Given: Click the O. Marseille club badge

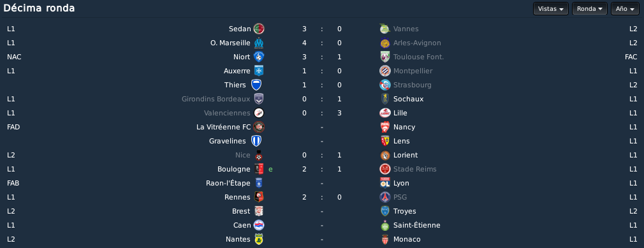Looking at the screenshot, I should (x=259, y=43).
